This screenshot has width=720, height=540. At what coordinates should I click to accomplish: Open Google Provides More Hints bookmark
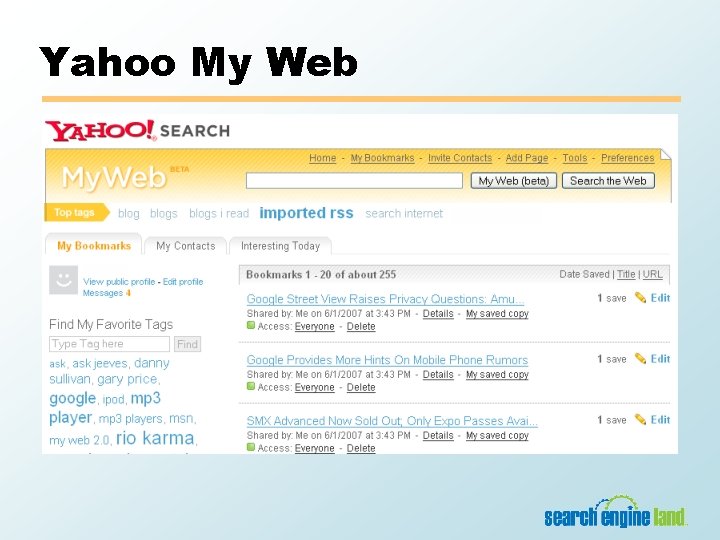click(387, 360)
